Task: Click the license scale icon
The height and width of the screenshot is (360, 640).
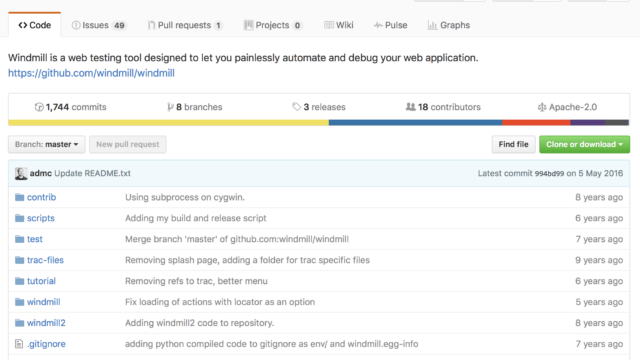Action: click(542, 107)
